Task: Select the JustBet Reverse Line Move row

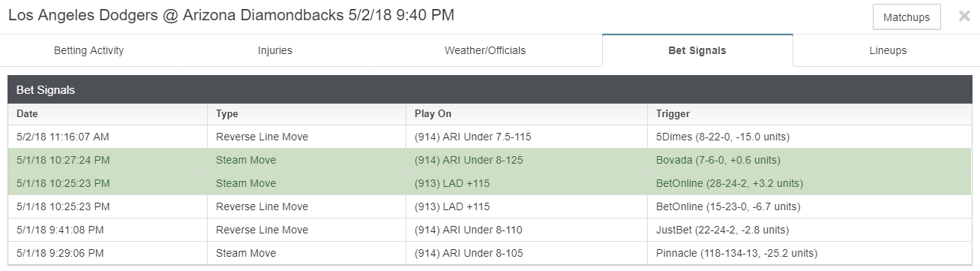Action: pyautogui.click(x=490, y=230)
